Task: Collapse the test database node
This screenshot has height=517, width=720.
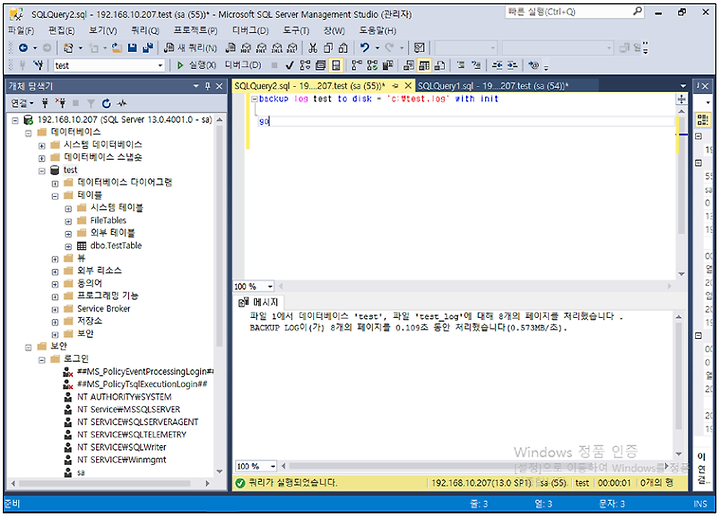Action: [x=42, y=171]
